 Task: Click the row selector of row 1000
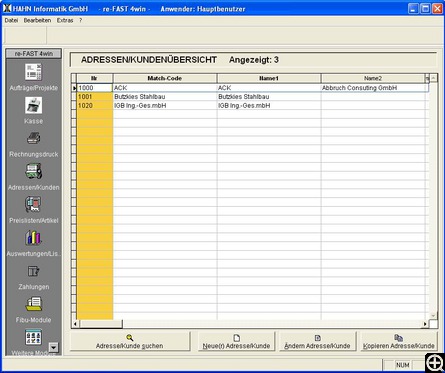[x=74, y=88]
